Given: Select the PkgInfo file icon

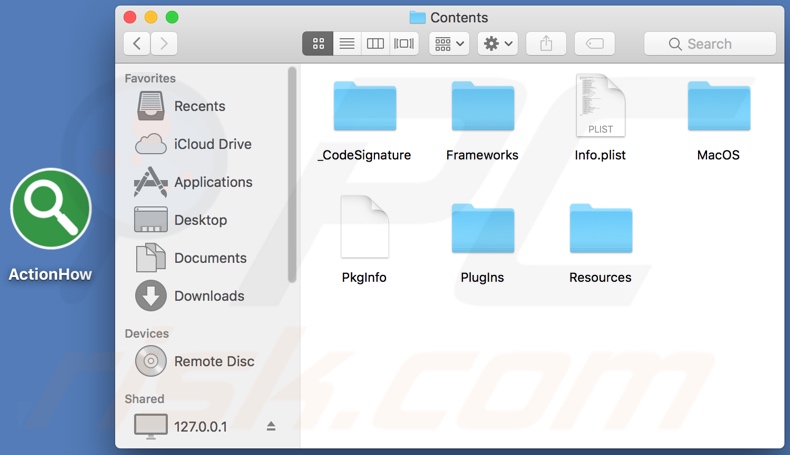Looking at the screenshot, I should (365, 227).
